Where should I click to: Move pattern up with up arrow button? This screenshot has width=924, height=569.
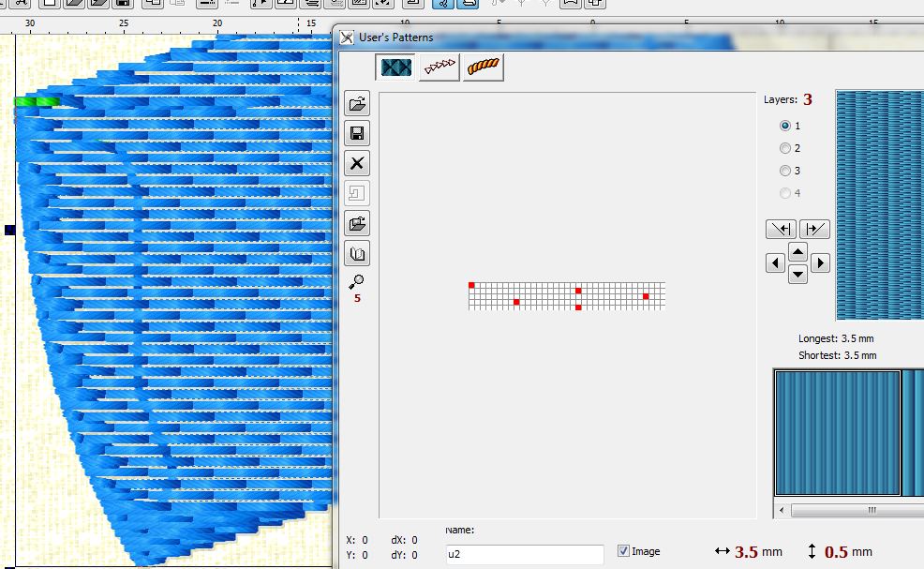pos(797,252)
